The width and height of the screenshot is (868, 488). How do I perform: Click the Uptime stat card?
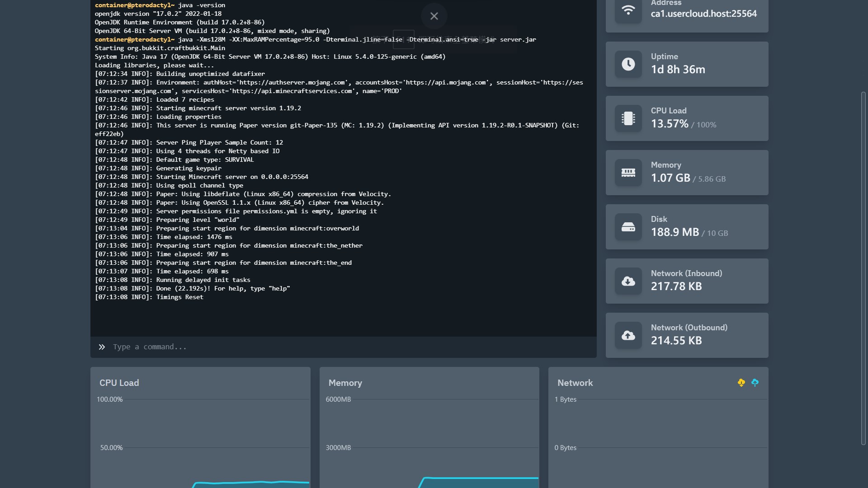pos(686,64)
